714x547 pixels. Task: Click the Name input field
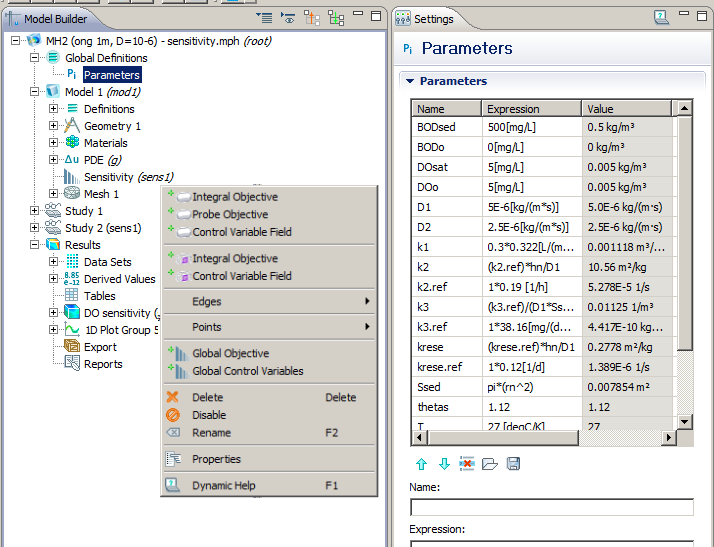[x=551, y=507]
